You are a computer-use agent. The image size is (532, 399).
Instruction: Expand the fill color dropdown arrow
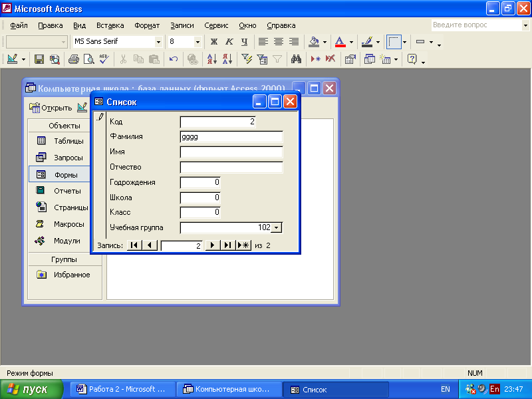tap(325, 42)
